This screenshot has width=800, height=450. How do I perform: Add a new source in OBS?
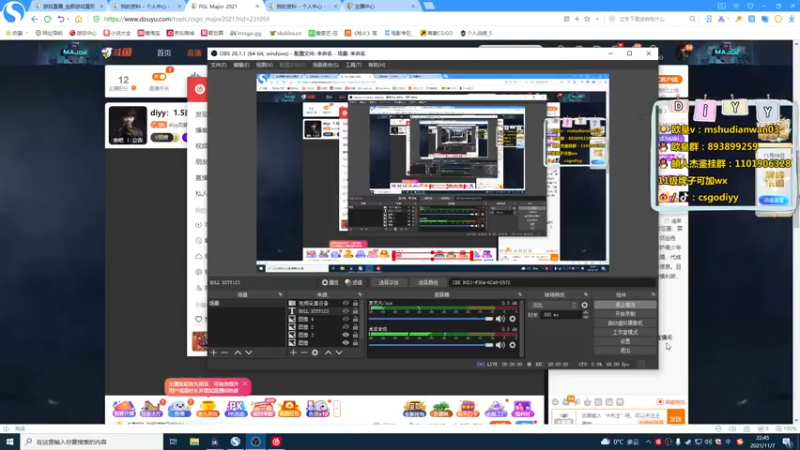pos(293,353)
